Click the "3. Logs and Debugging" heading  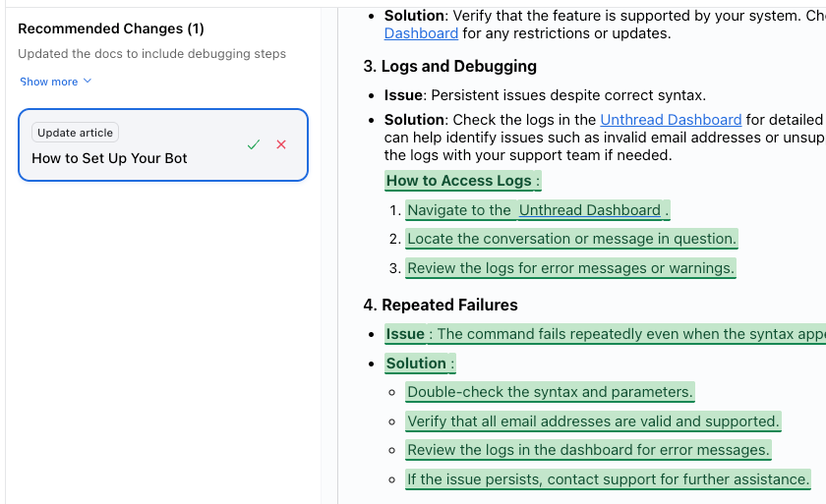point(450,67)
